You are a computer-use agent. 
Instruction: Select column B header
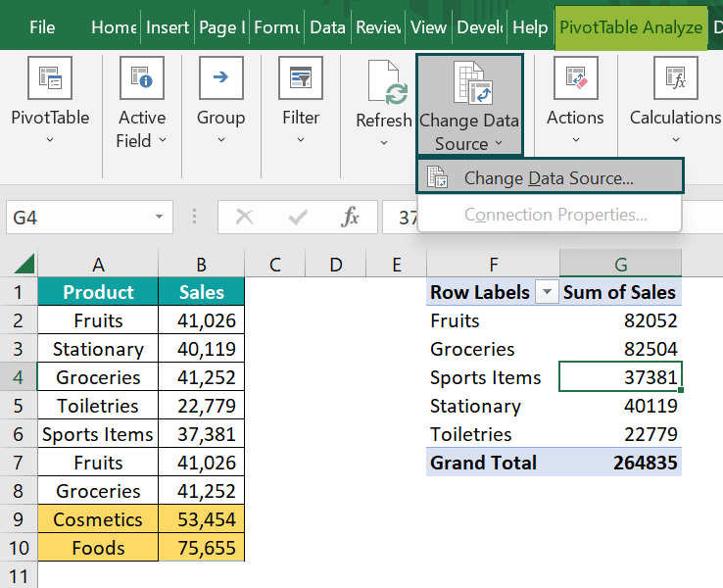coord(201,265)
